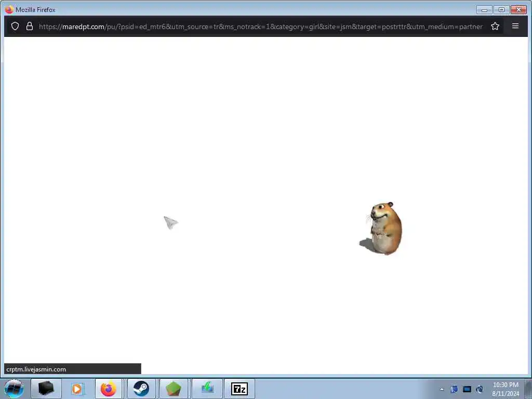Viewport: 532px width, 399px height.
Task: Open the green-arrow download app in taskbar
Action: pos(207,389)
